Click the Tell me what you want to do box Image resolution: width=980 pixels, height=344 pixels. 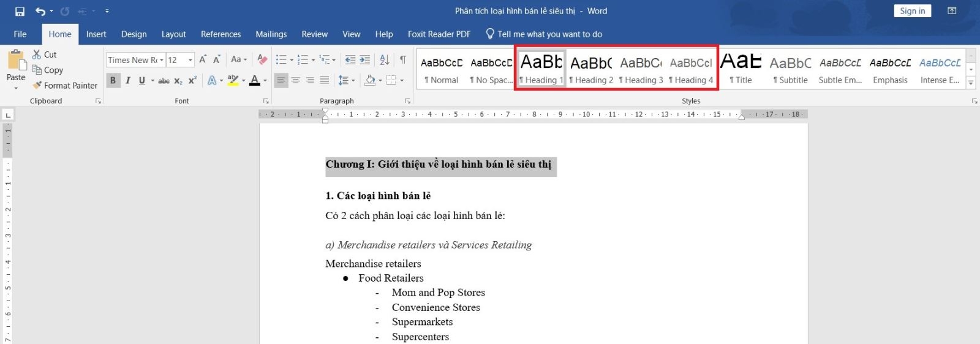pos(544,34)
